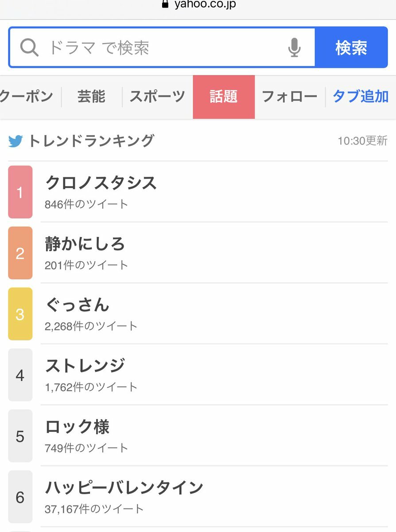Open the クーポン tab

(x=27, y=97)
